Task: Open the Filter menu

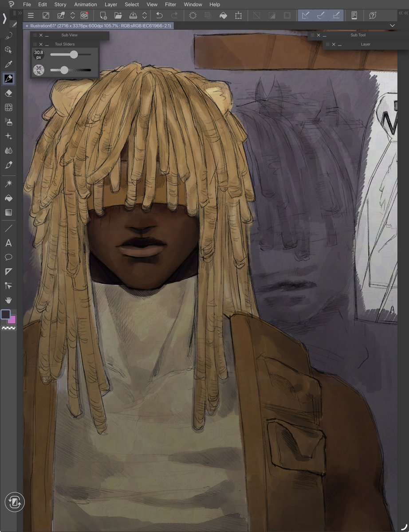Action: 170,4
